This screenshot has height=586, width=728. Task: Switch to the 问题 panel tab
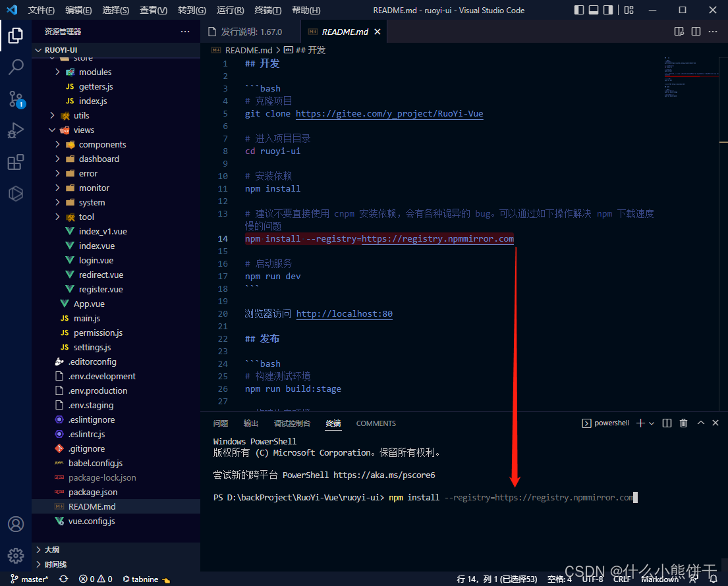point(221,423)
